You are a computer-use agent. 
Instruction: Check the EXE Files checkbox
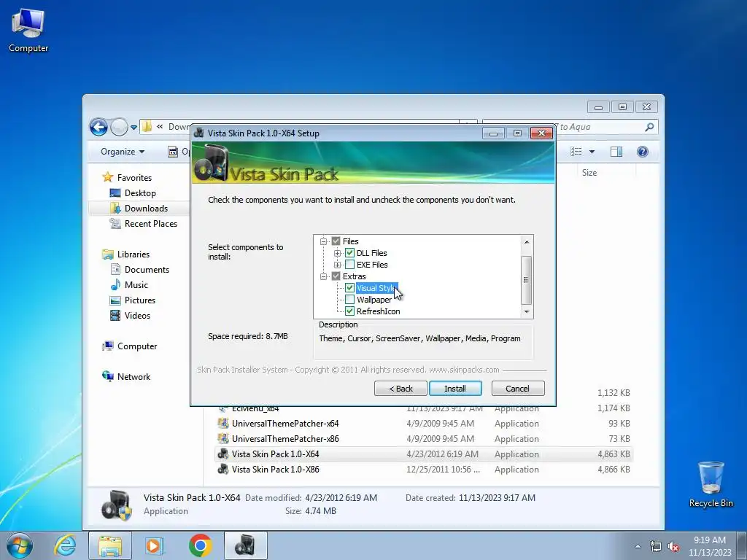pyautogui.click(x=349, y=264)
